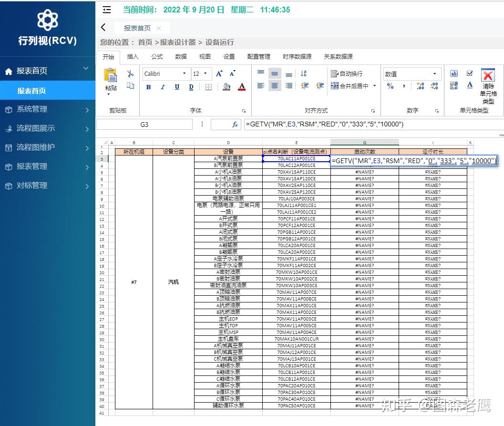Select highlighted 报表首页 submenu item
This screenshot has width=504, height=426.
[x=48, y=90]
